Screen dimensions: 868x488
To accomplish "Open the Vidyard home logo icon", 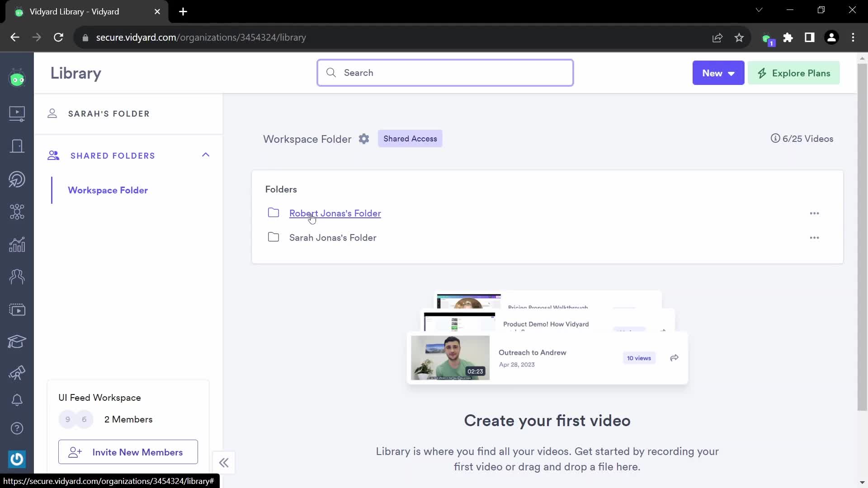I will coord(17,79).
